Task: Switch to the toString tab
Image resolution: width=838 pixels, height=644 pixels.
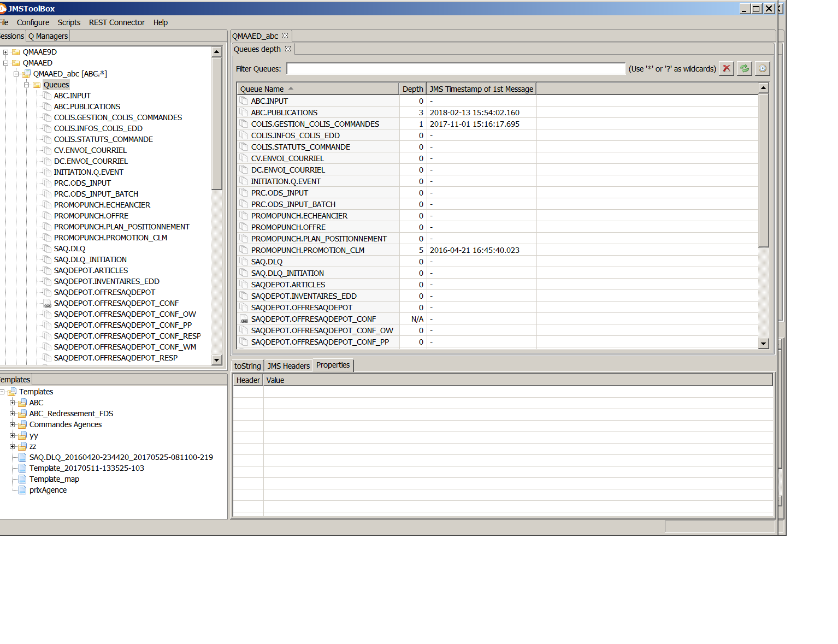Action: click(x=247, y=366)
